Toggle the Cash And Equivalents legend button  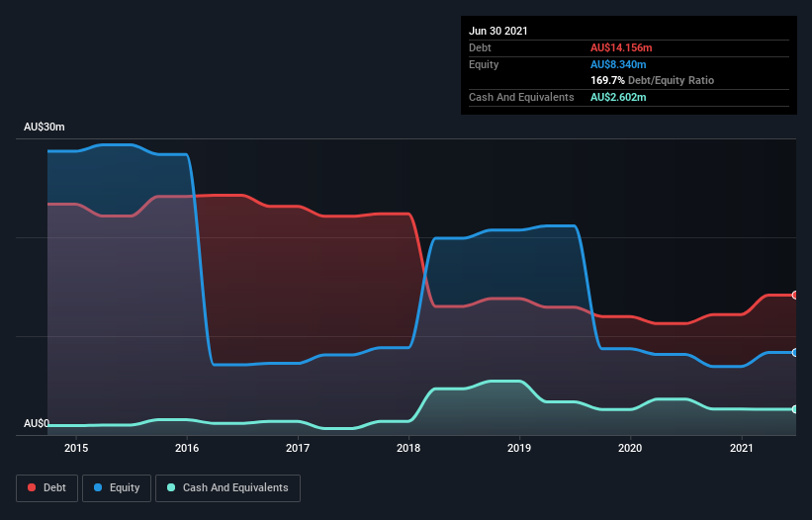227,488
